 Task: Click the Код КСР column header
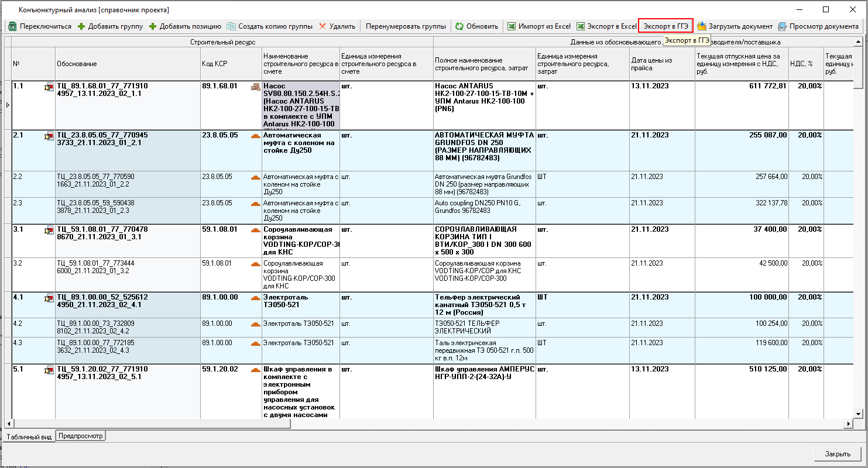click(x=231, y=64)
